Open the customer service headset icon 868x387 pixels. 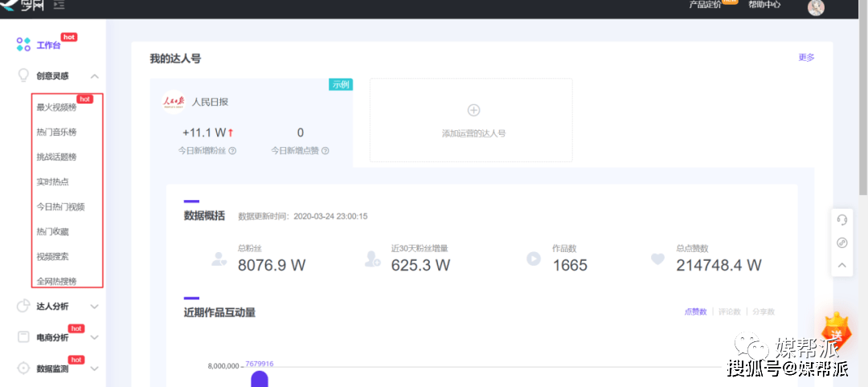pos(842,219)
